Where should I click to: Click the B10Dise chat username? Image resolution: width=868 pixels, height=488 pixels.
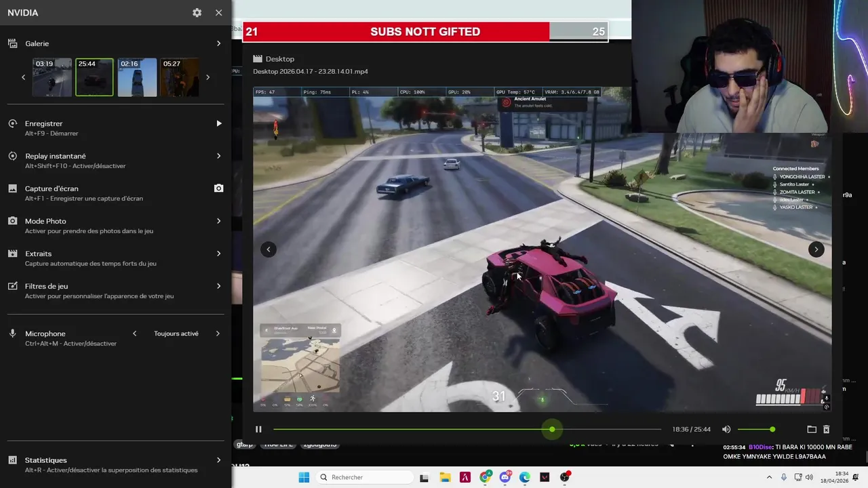pyautogui.click(x=761, y=447)
